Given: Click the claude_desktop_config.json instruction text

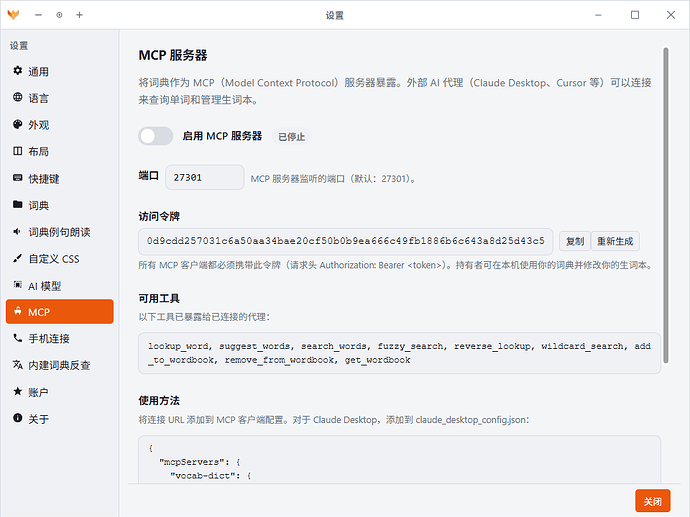Looking at the screenshot, I should pyautogui.click(x=334, y=420).
